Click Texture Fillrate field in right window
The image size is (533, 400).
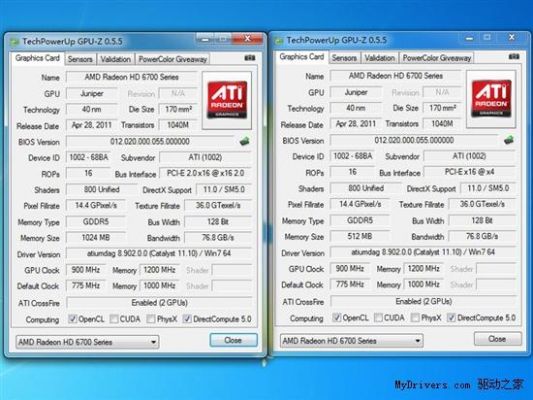[x=482, y=204]
